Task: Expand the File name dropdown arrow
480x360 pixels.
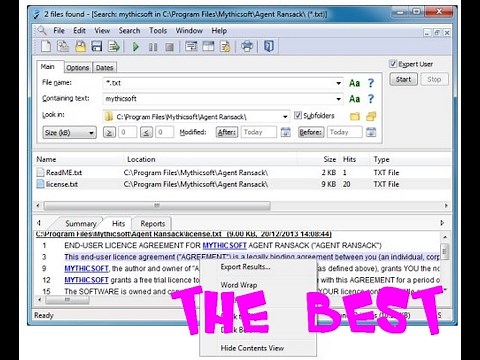Action: click(338, 83)
